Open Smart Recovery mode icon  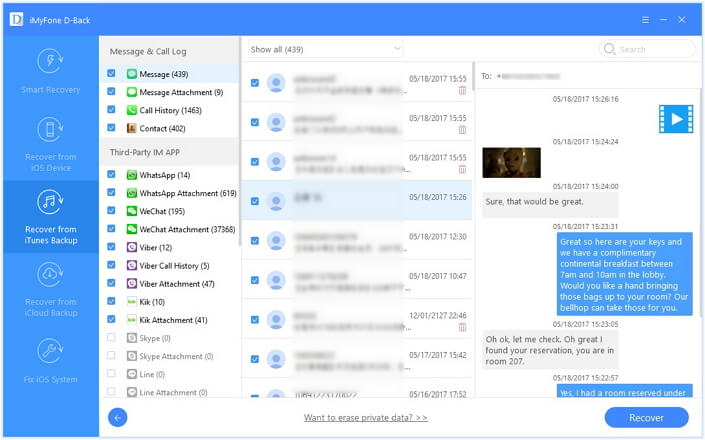[50, 62]
